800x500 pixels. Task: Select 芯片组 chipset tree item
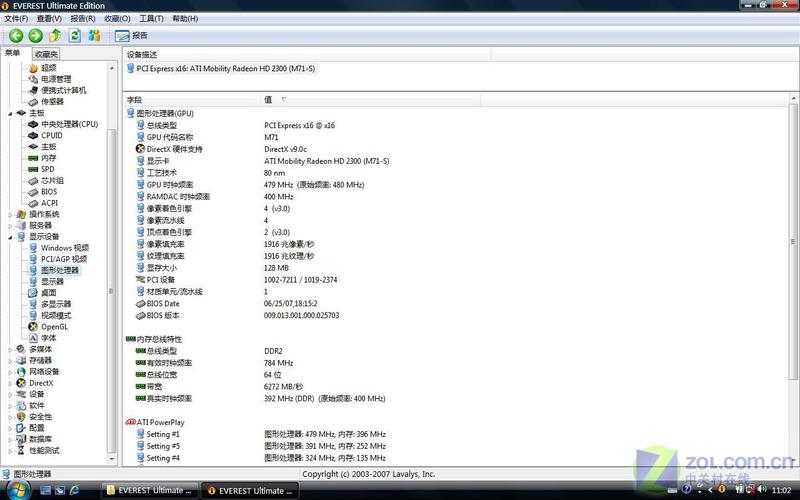point(52,181)
